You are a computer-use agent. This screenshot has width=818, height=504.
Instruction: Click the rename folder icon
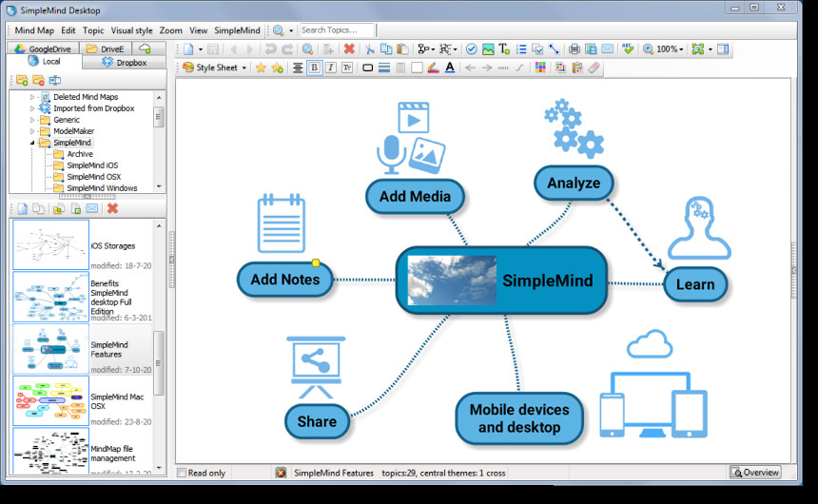(55, 80)
